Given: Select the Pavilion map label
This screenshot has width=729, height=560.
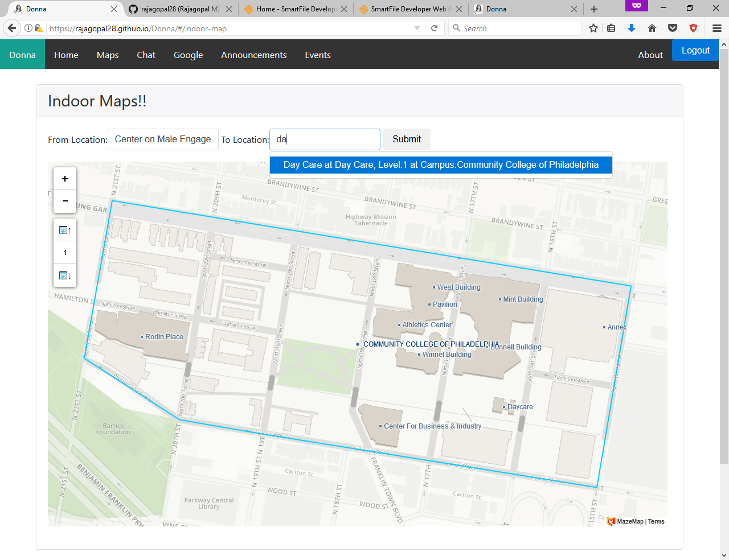Looking at the screenshot, I should tap(444, 304).
